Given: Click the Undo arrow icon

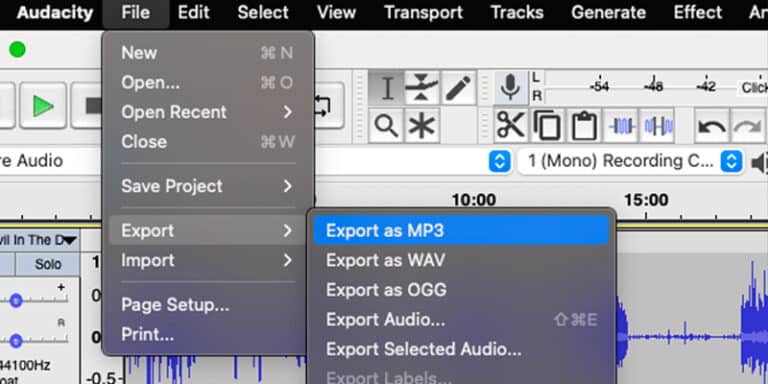Looking at the screenshot, I should tap(712, 126).
